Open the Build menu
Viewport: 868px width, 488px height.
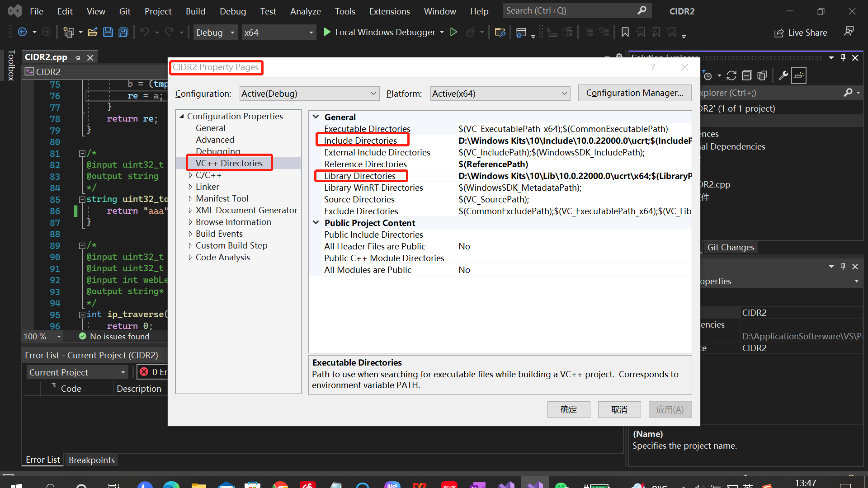(x=195, y=11)
